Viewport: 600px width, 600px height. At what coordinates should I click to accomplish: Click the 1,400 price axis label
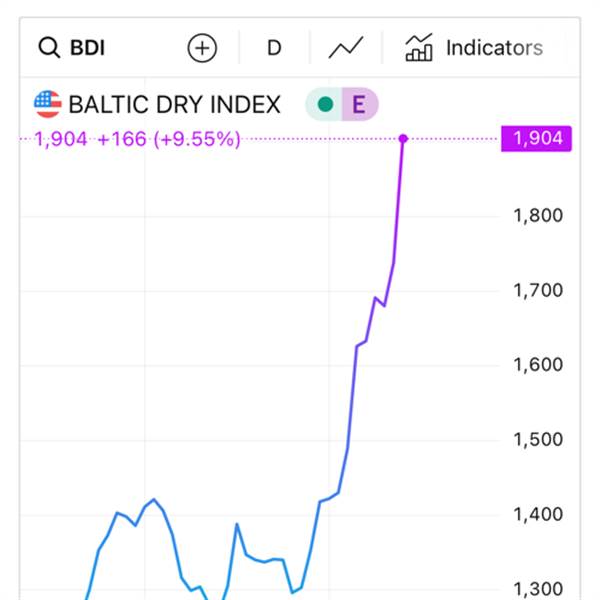(538, 514)
